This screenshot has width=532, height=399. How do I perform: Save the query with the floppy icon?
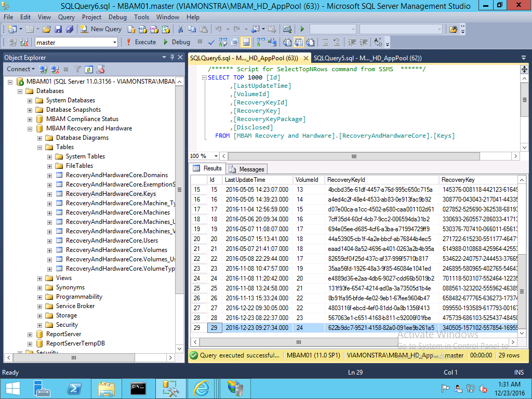click(58, 29)
